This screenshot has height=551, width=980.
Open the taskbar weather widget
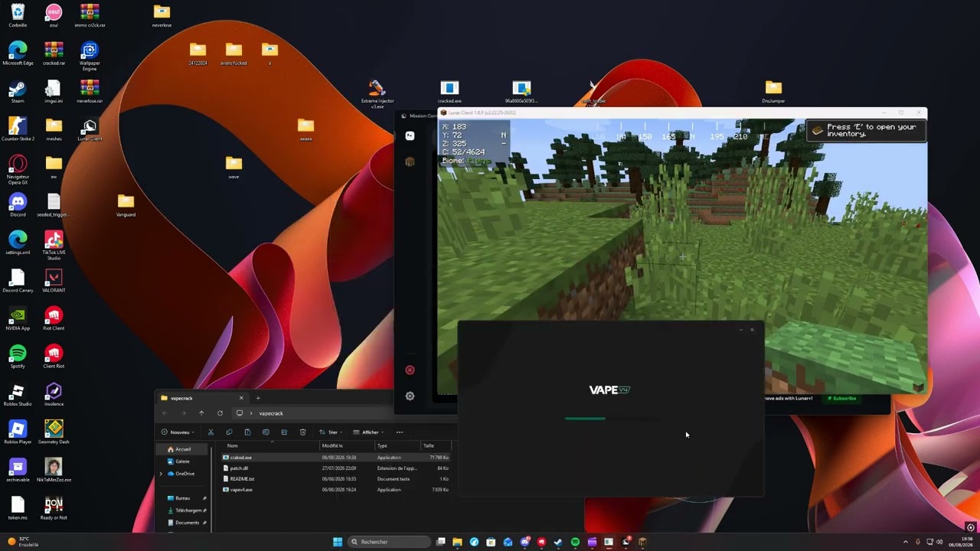[23, 542]
